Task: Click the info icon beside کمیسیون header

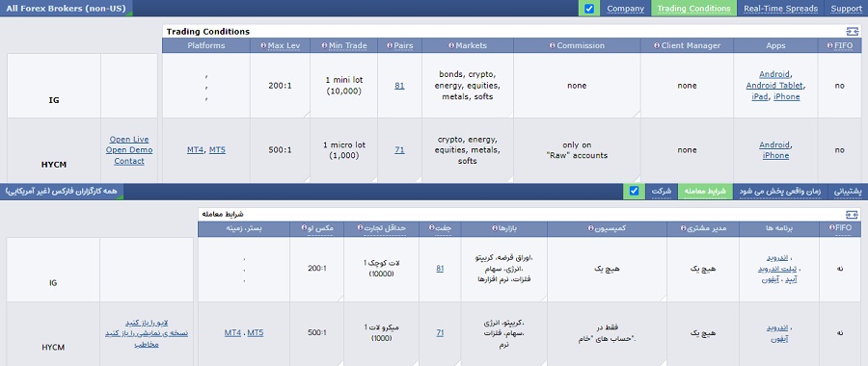Action: point(589,228)
